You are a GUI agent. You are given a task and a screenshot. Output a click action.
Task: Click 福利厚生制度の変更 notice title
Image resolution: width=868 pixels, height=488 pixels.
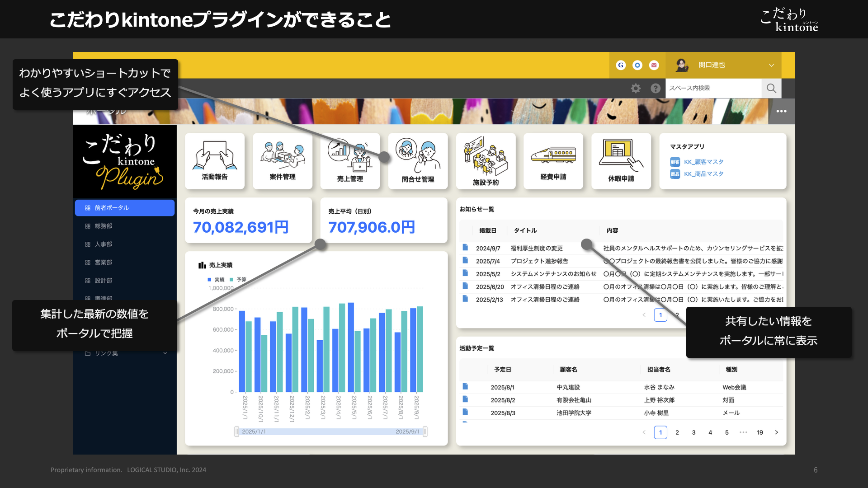(537, 248)
